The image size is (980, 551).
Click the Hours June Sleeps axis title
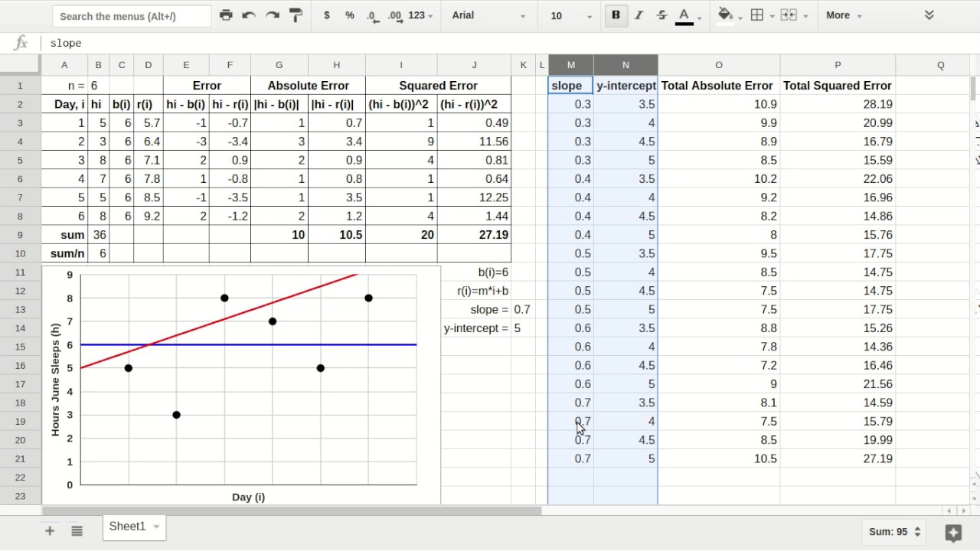[x=55, y=380]
